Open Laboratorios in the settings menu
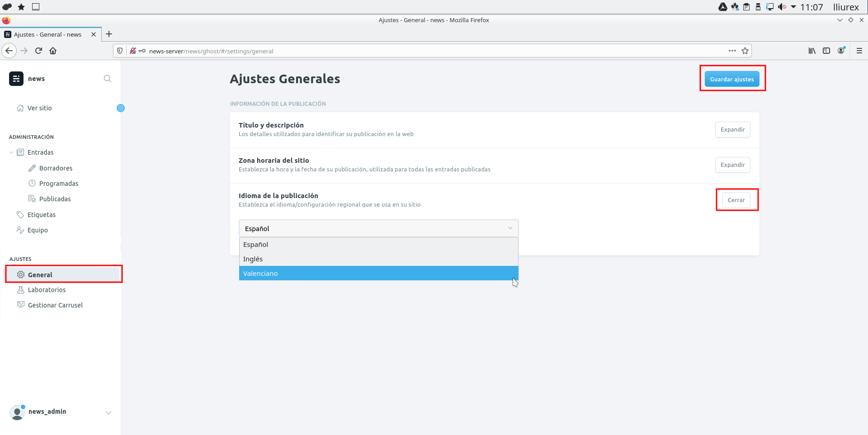Screen dimensions: 868x435 coord(47,290)
